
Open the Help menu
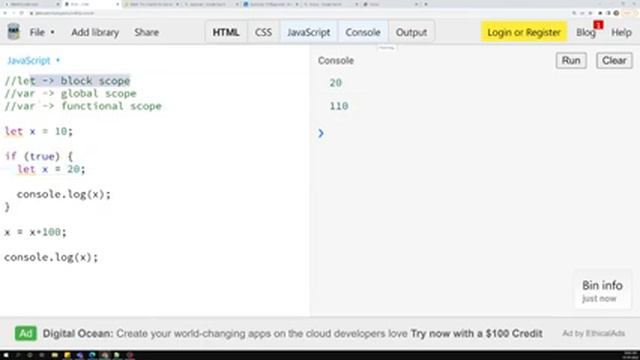[x=621, y=32]
